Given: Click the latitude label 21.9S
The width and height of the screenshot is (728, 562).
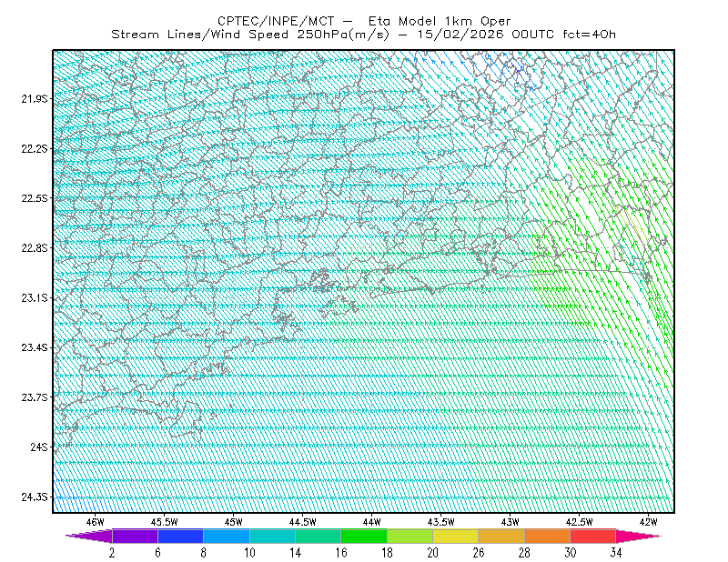Looking at the screenshot, I should pos(34,98).
